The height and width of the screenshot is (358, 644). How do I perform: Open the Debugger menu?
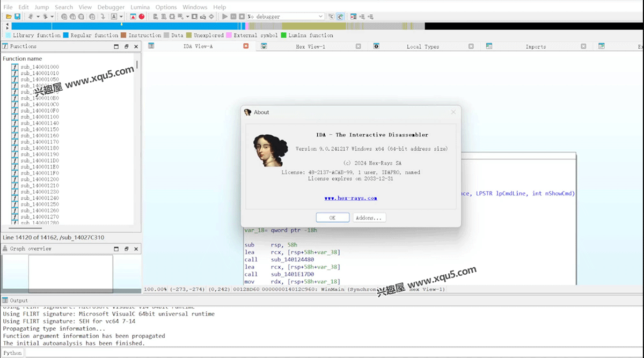pyautogui.click(x=111, y=7)
